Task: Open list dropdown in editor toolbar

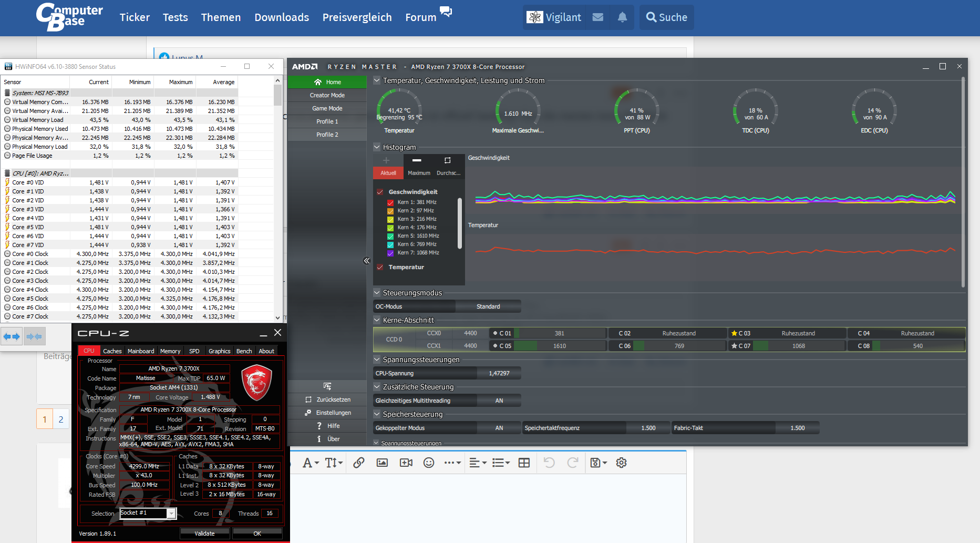Action: pos(501,463)
